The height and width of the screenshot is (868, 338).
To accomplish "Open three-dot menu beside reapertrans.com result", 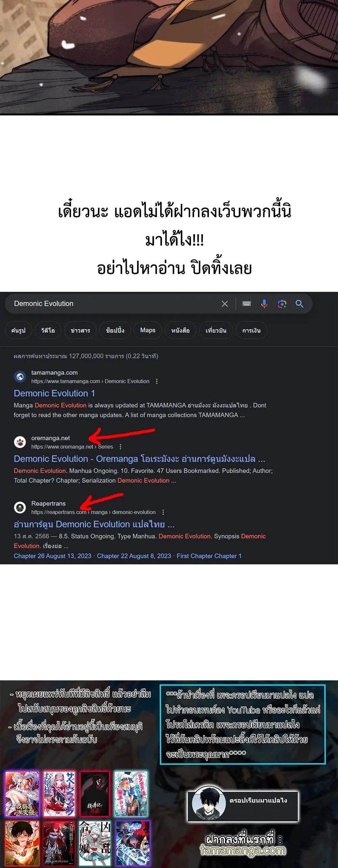I will 163,512.
